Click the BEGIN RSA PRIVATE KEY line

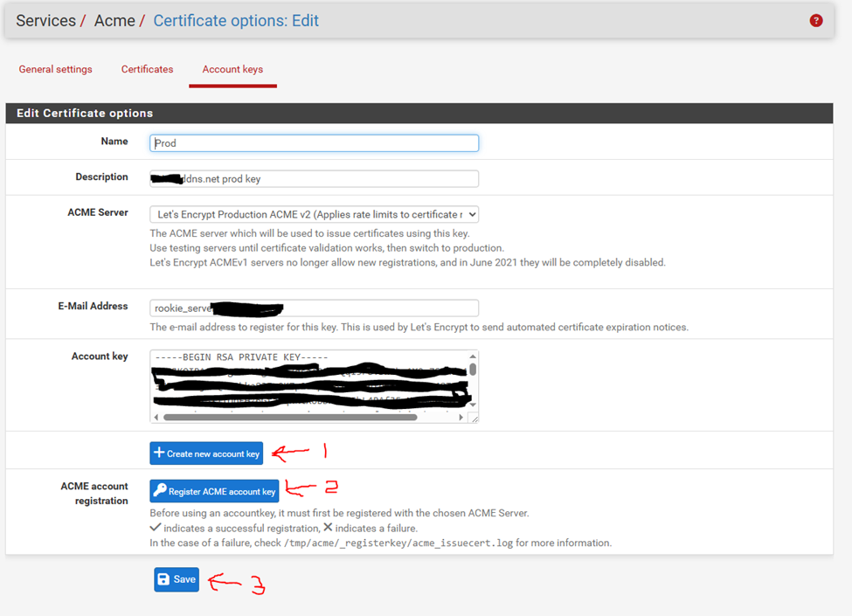click(x=241, y=357)
